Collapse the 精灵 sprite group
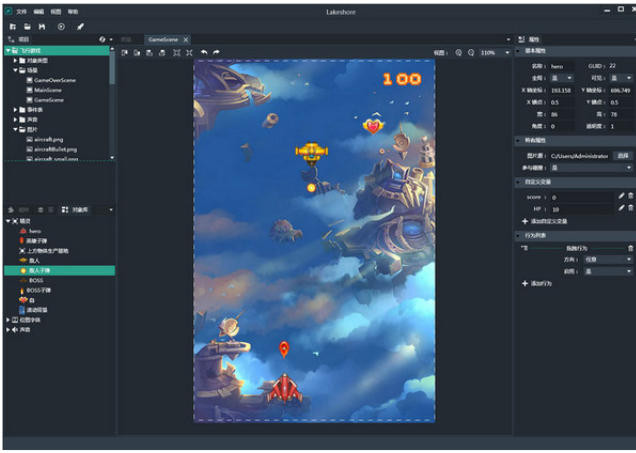 click(x=8, y=221)
